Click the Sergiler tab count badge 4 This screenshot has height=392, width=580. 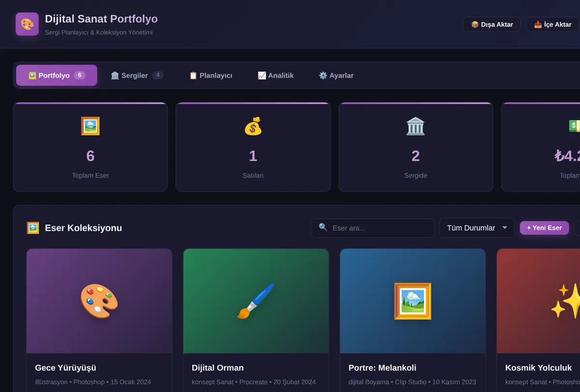tap(158, 75)
